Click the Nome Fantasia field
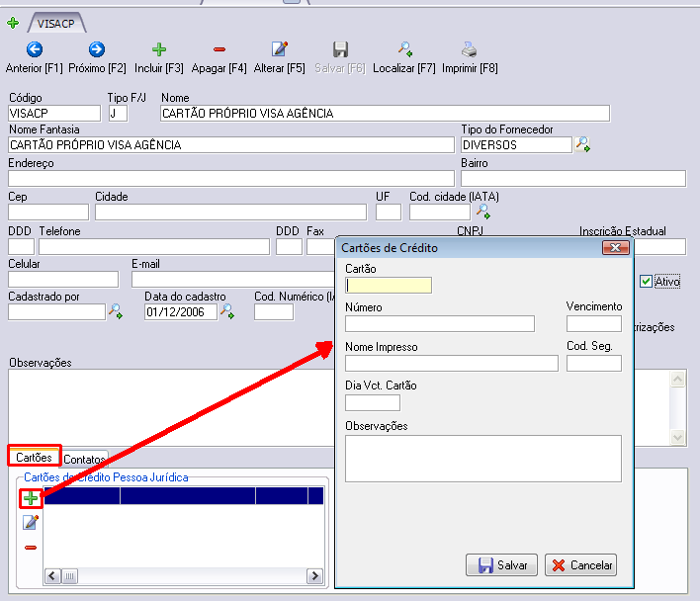700x601 pixels. coord(231,145)
